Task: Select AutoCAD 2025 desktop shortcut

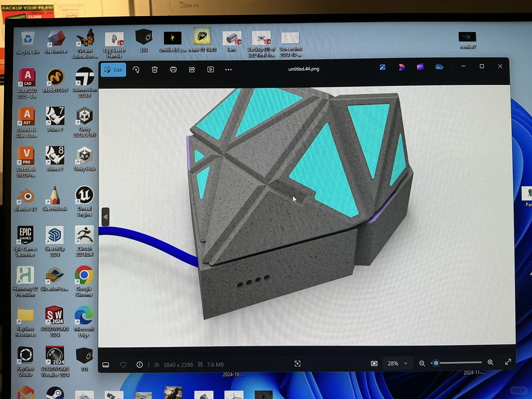Action: coord(27,83)
